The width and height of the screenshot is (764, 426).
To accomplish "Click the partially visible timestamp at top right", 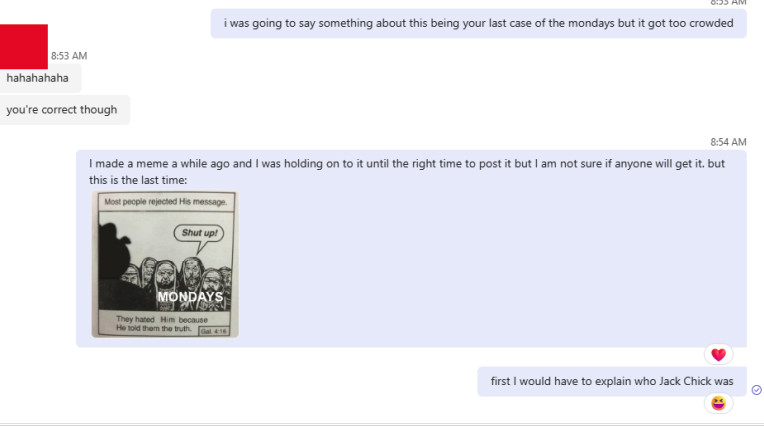I will pos(728,2).
